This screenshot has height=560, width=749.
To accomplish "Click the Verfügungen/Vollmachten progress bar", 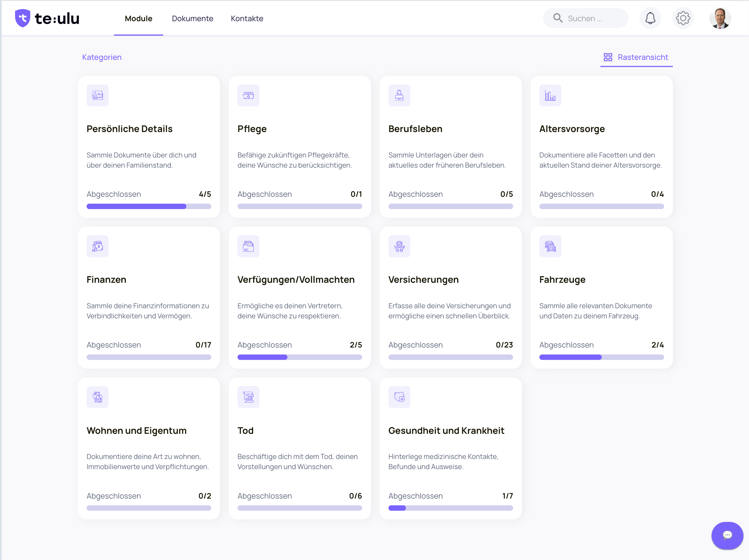I will [x=299, y=357].
